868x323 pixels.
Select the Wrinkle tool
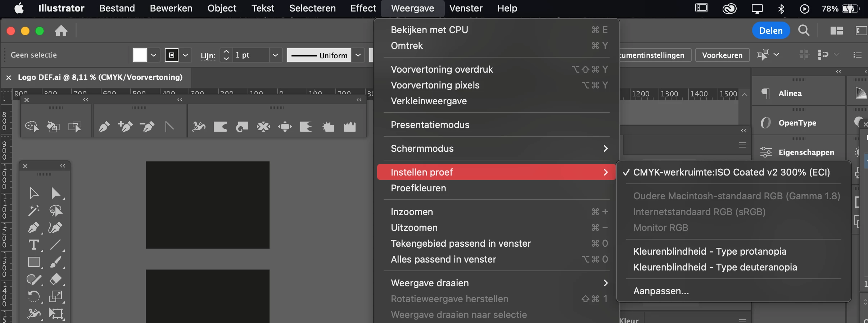(349, 127)
